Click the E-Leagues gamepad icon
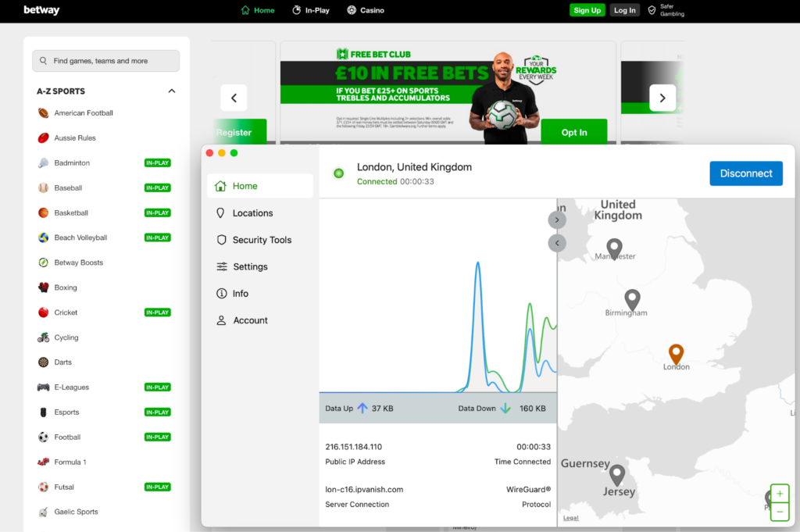The height and width of the screenshot is (532, 800). pyautogui.click(x=44, y=387)
